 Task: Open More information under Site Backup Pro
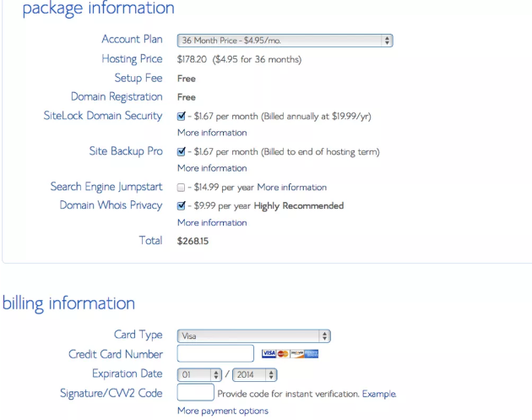click(x=212, y=168)
